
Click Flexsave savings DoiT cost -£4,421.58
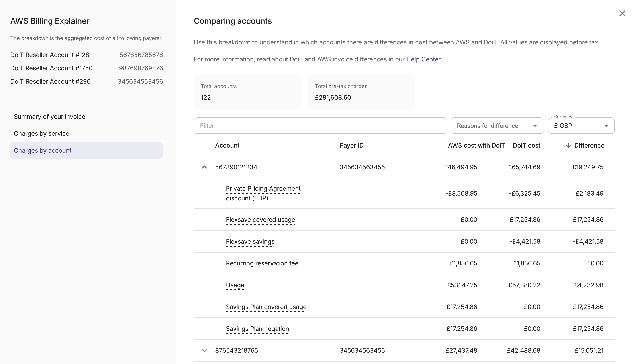tap(525, 241)
